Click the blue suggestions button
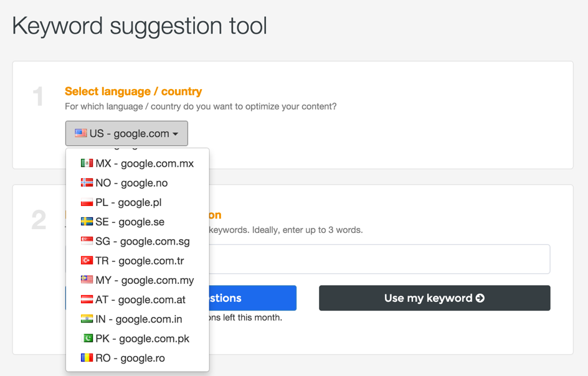The width and height of the screenshot is (588, 376). point(252,298)
